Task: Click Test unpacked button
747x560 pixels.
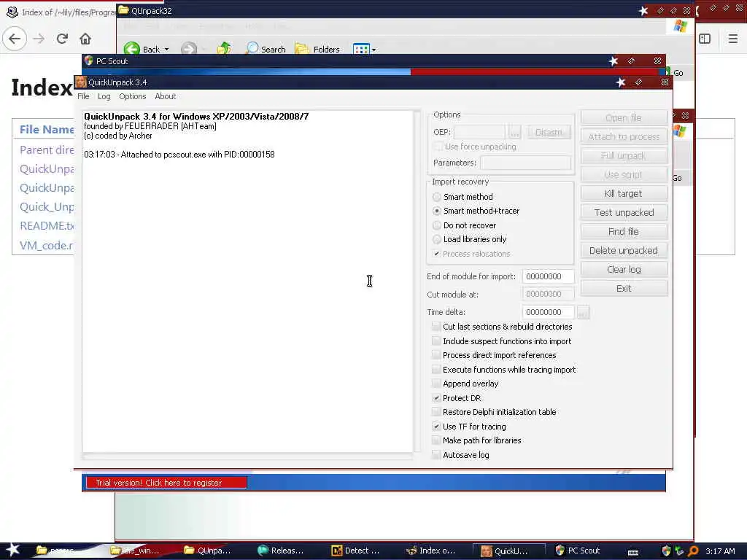Action: [x=624, y=212]
